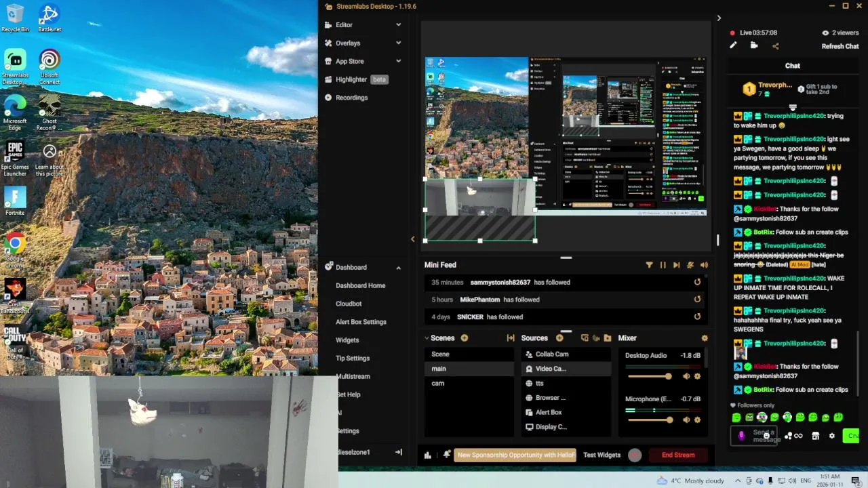Open the share stream icon
This screenshot has height=488, width=868.
click(x=776, y=46)
